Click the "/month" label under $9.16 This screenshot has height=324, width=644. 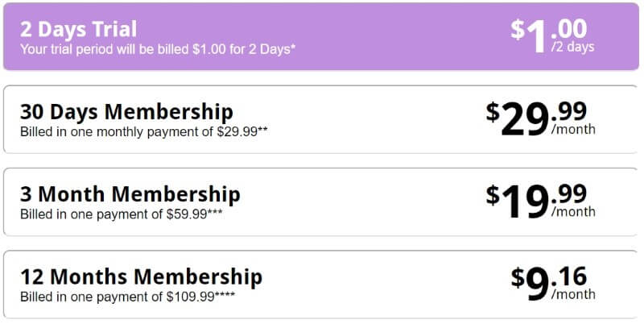pyautogui.click(x=573, y=294)
